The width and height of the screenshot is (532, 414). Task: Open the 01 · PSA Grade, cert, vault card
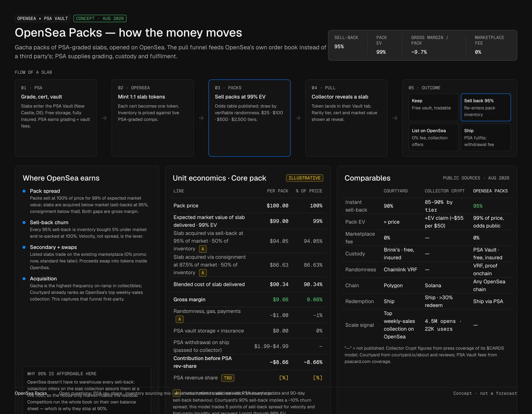tap(56, 118)
